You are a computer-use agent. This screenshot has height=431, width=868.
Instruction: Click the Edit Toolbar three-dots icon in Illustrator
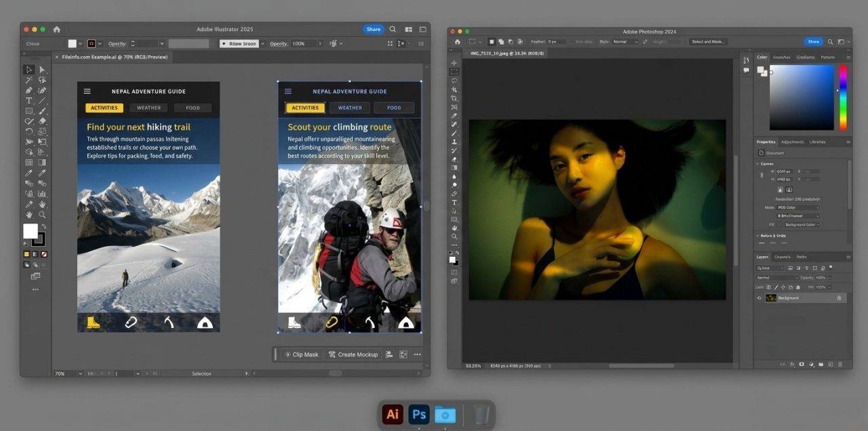coord(35,289)
